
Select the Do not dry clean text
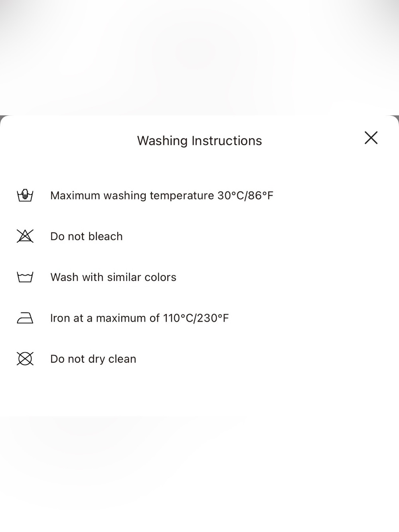pos(93,359)
